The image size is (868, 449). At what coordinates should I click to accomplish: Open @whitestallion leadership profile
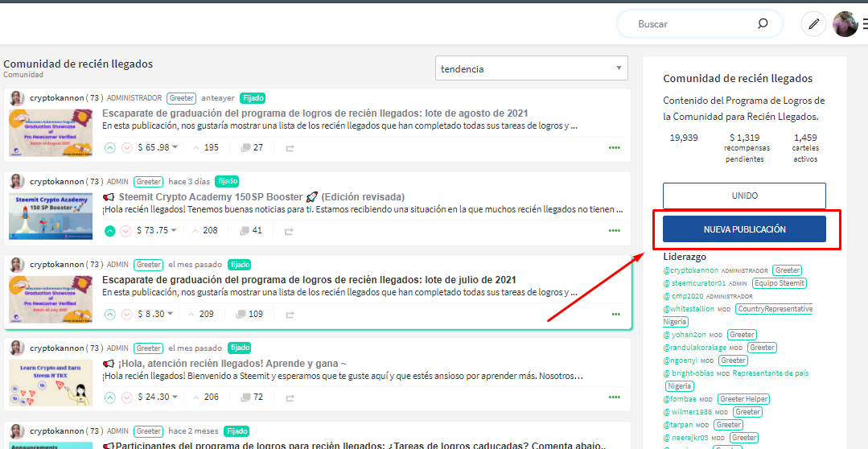tap(689, 309)
